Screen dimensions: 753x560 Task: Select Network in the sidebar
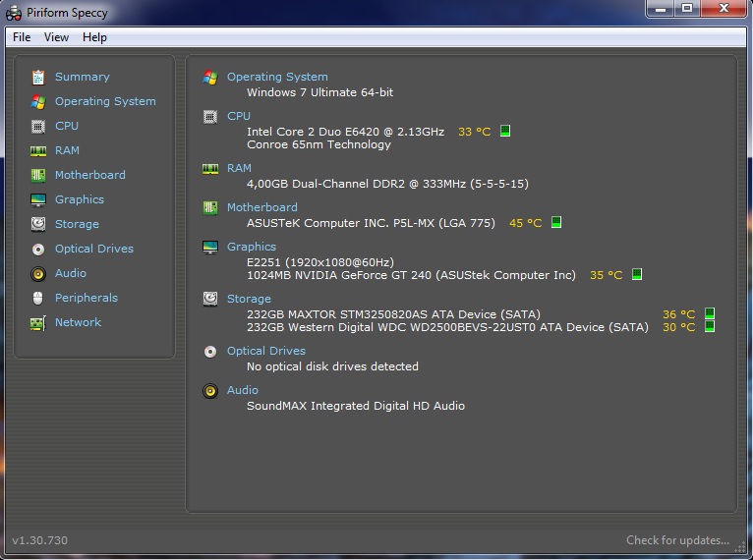coord(78,322)
